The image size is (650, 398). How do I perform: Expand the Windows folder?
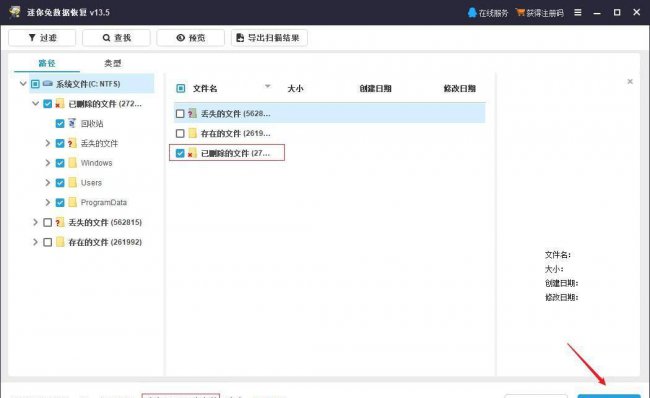[x=48, y=163]
